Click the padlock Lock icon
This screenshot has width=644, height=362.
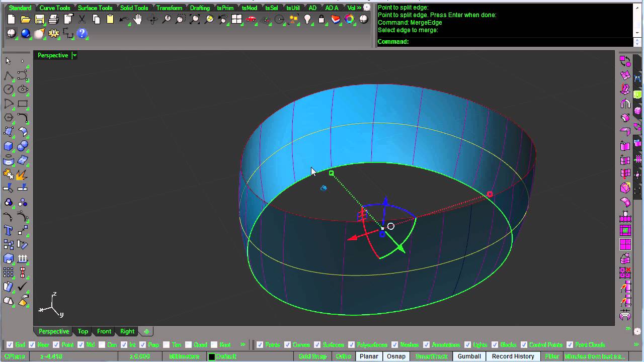tap(321, 20)
